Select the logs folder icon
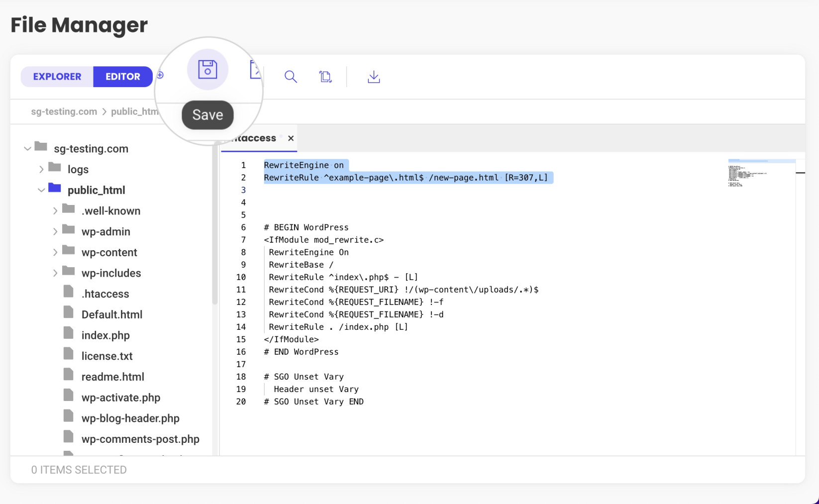The image size is (819, 504). click(55, 167)
